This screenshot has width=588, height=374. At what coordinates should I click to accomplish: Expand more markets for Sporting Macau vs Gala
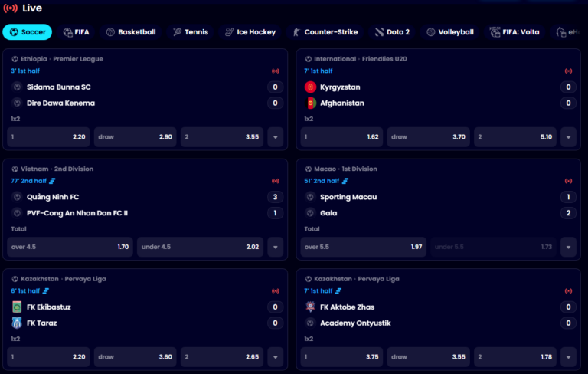[569, 247]
